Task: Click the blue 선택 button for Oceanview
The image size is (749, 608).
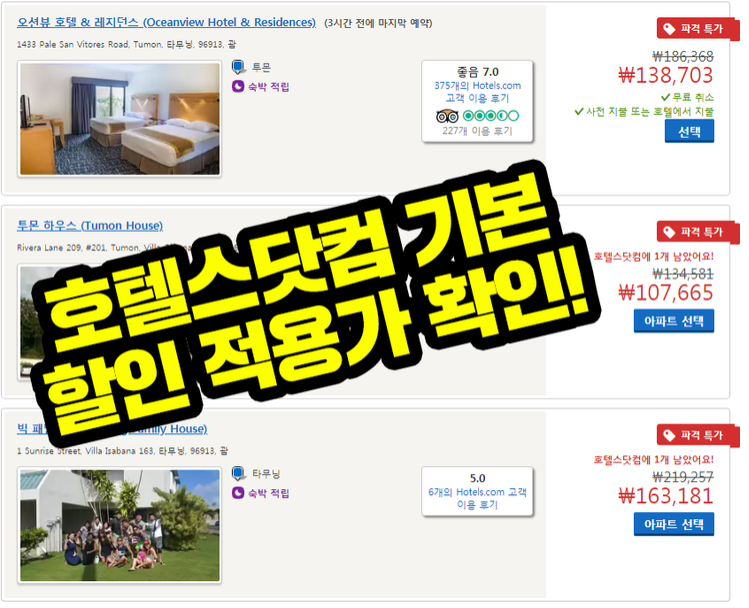Action: [x=689, y=131]
